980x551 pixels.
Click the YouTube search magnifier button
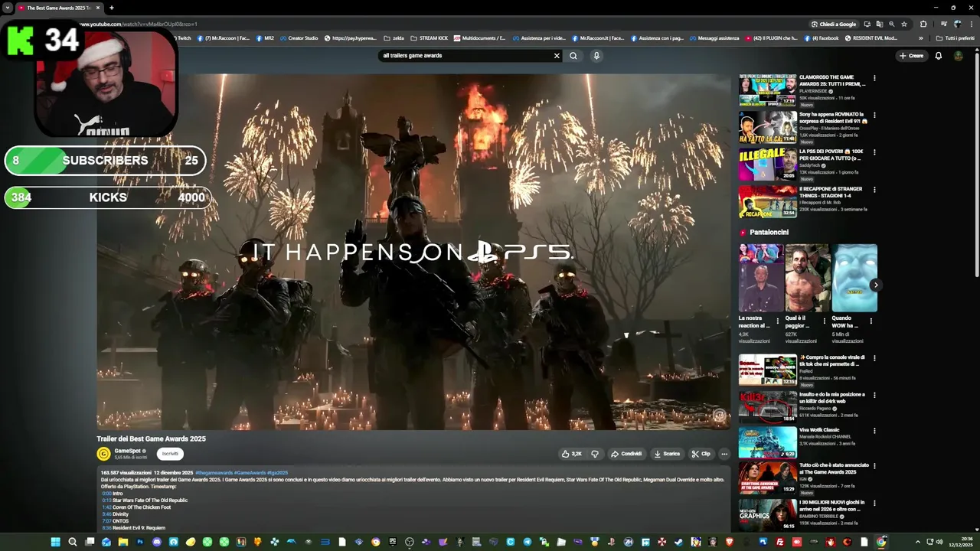573,56
